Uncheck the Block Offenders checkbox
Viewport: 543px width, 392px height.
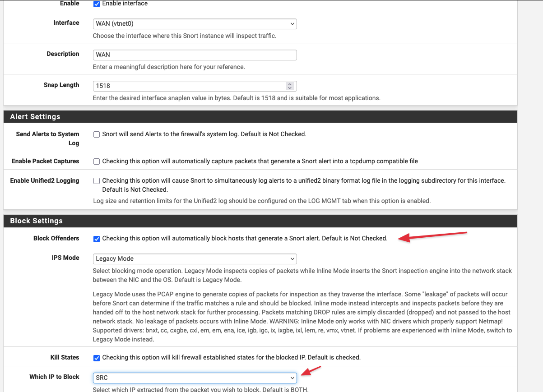coord(97,239)
